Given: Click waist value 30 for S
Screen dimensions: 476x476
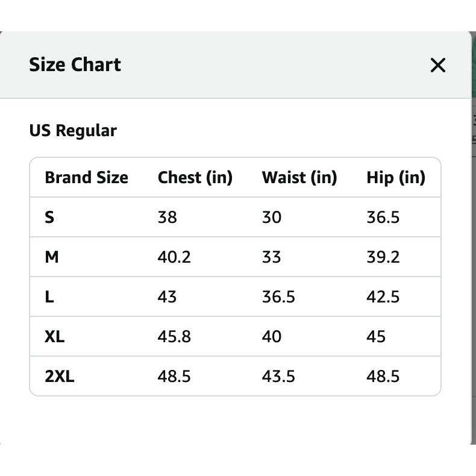Looking at the screenshot, I should point(271,218).
